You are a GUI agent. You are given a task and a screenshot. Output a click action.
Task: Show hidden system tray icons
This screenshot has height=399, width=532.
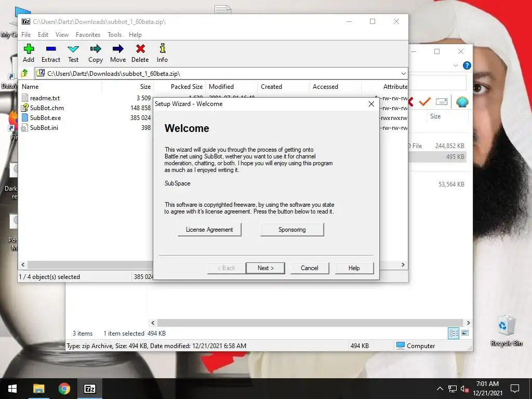(x=440, y=389)
